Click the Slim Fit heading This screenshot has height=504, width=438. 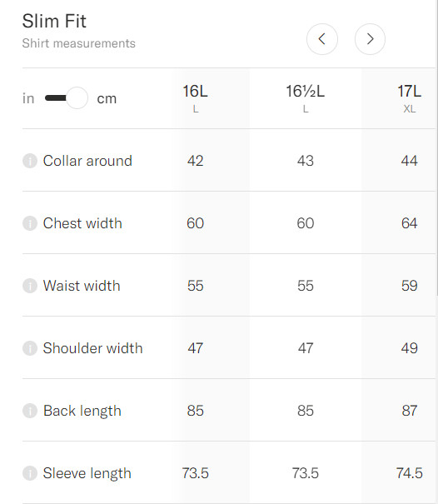(x=54, y=21)
